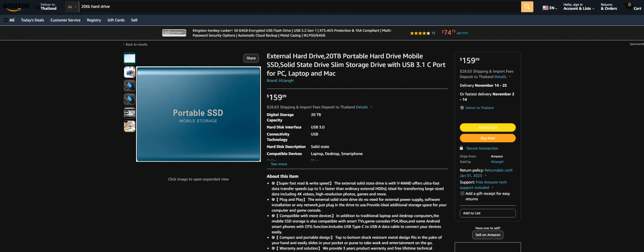This screenshot has width=644, height=252.
Task: Select the fifth product thumbnail
Action: 130,112
